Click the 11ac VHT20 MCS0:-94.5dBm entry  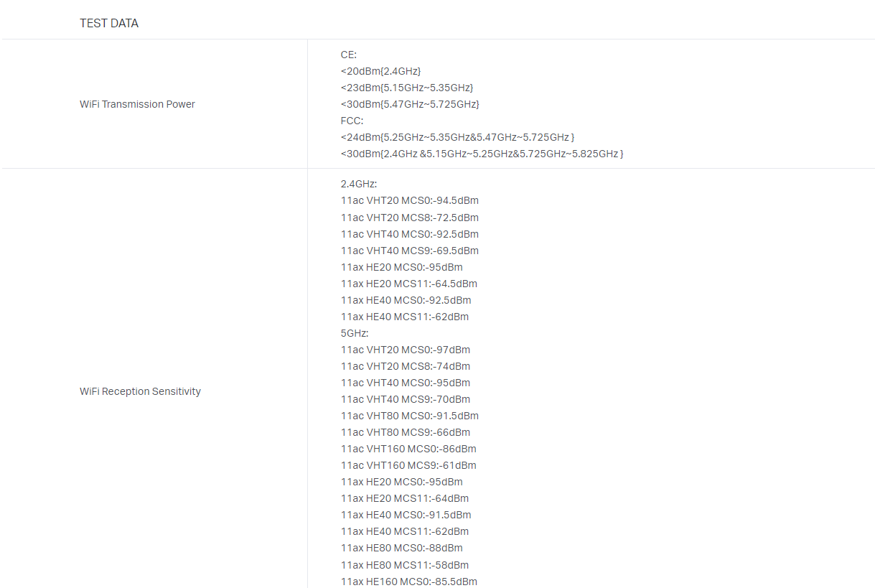[409, 200]
